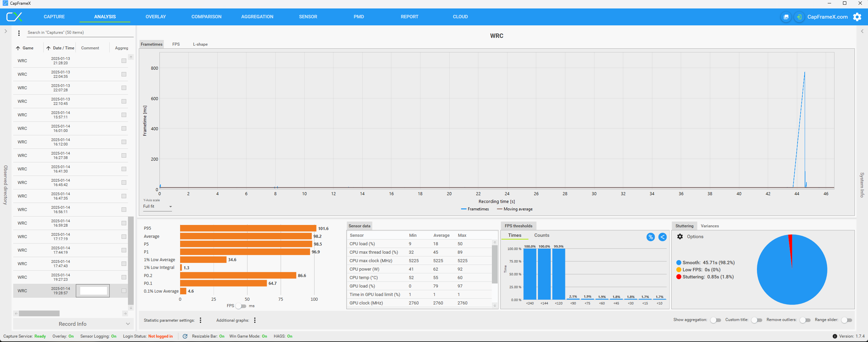This screenshot has width=868, height=342.
Task: Click the login icon beside CapFrameX.com
Action: 799,17
